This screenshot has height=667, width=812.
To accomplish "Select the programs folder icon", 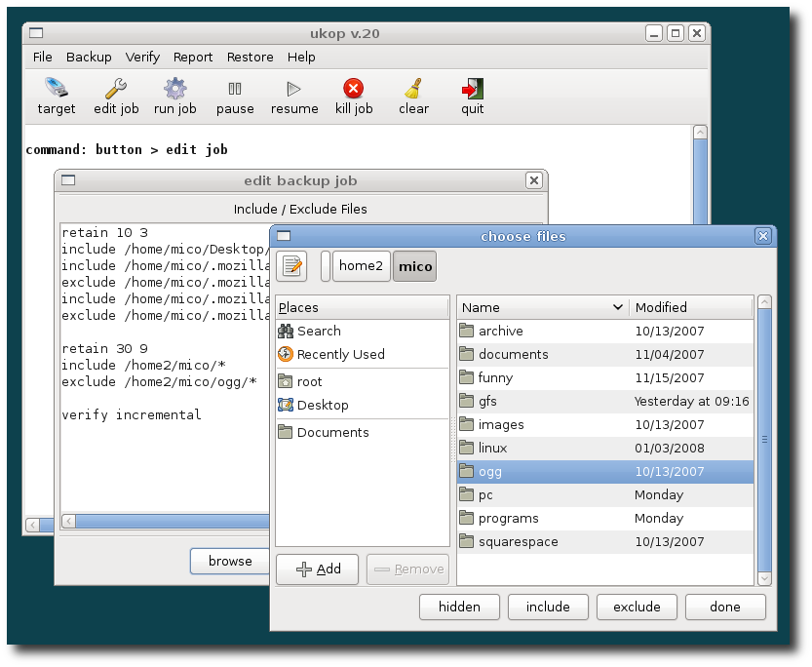I will tap(467, 518).
